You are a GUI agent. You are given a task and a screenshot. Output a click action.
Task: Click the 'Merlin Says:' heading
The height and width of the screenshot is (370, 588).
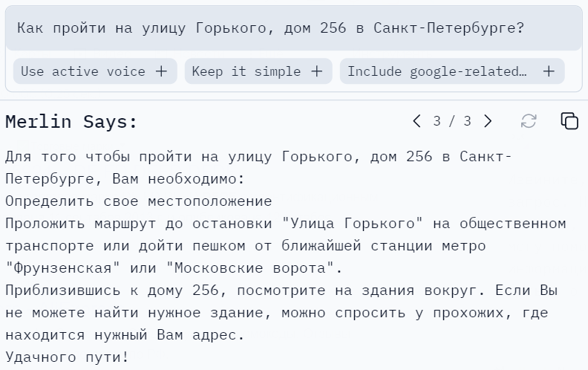pyautogui.click(x=71, y=122)
